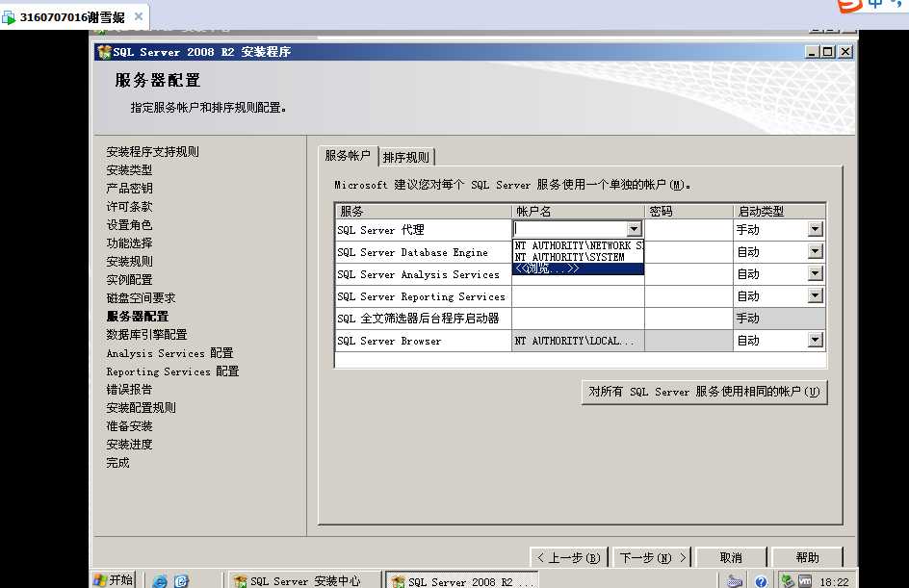Proceed with 下一步(N)
The height and width of the screenshot is (588, 909).
[x=652, y=557]
